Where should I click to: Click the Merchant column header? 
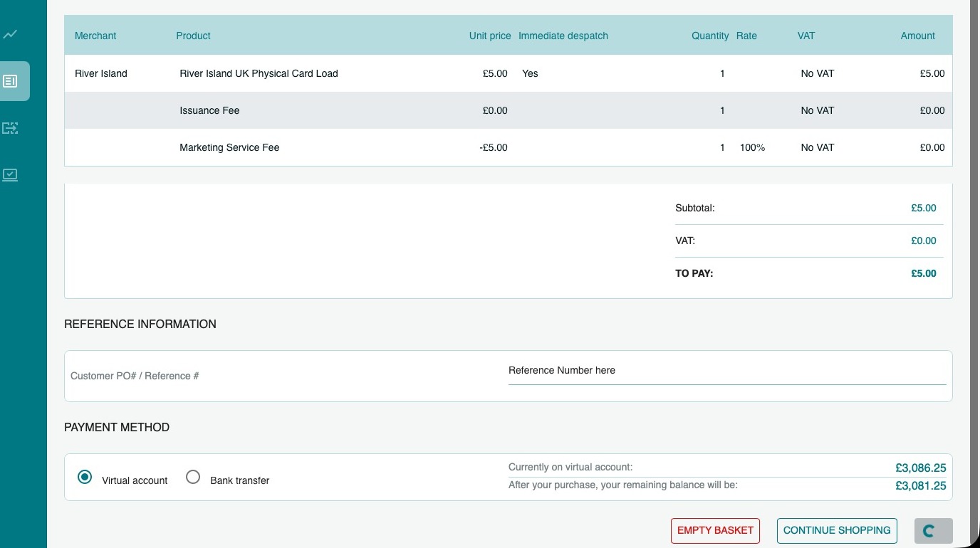tap(95, 36)
